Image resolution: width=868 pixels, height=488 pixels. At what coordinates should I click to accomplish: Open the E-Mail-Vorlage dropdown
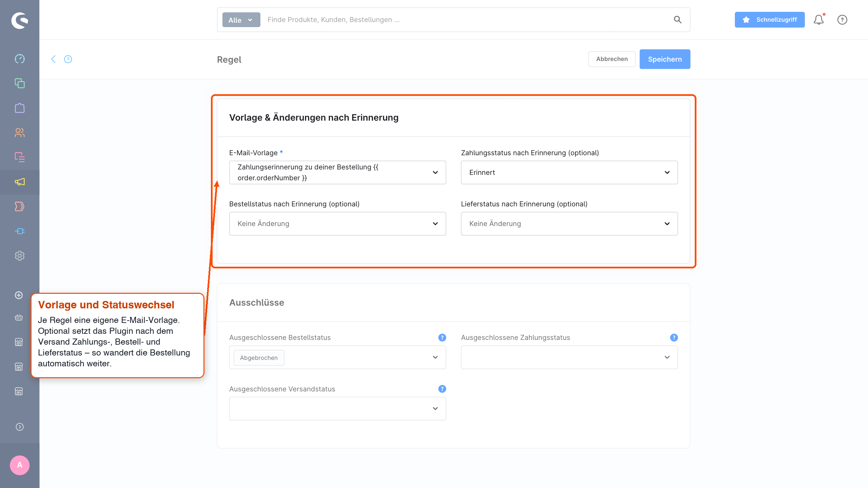point(337,172)
